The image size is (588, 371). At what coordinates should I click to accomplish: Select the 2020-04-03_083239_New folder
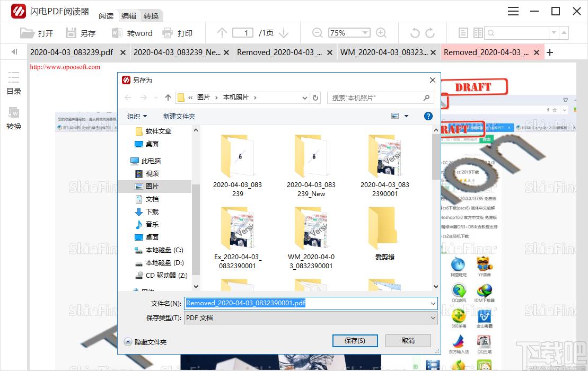311,166
